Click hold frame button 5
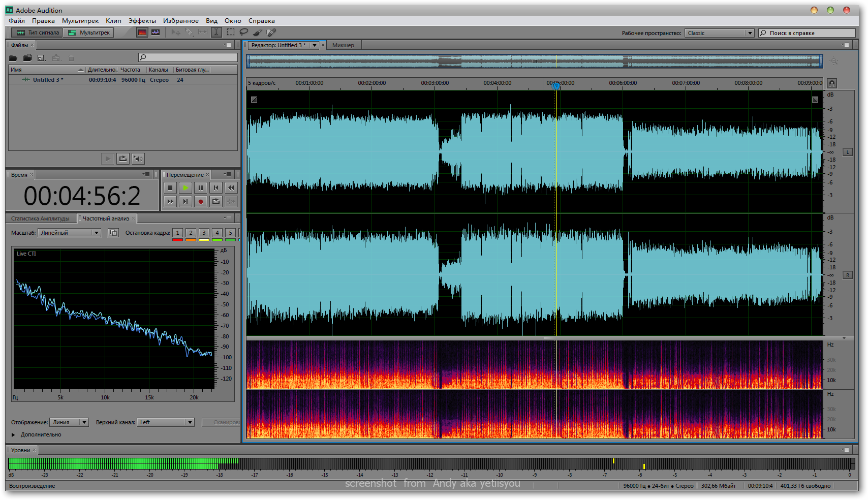Screen dimensions: 868x500 click(230, 233)
